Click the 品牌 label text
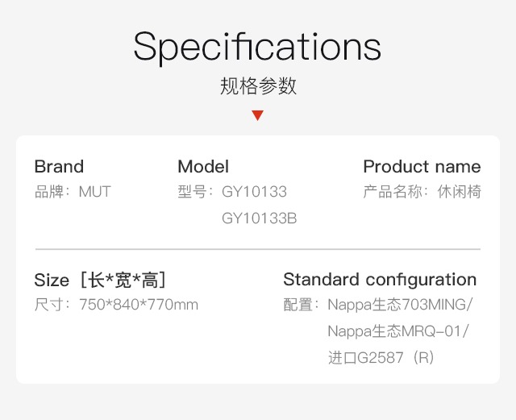Image resolution: width=516 pixels, height=420 pixels. 49,192
